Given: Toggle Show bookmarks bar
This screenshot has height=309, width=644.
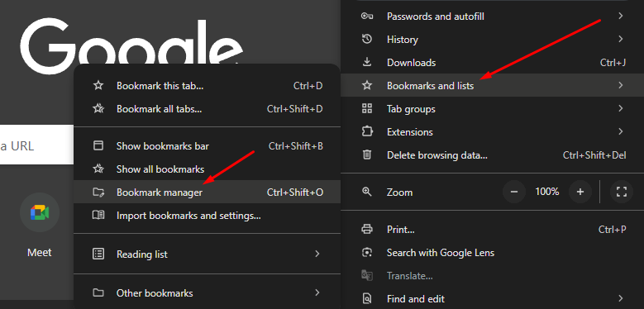Looking at the screenshot, I should [207, 145].
